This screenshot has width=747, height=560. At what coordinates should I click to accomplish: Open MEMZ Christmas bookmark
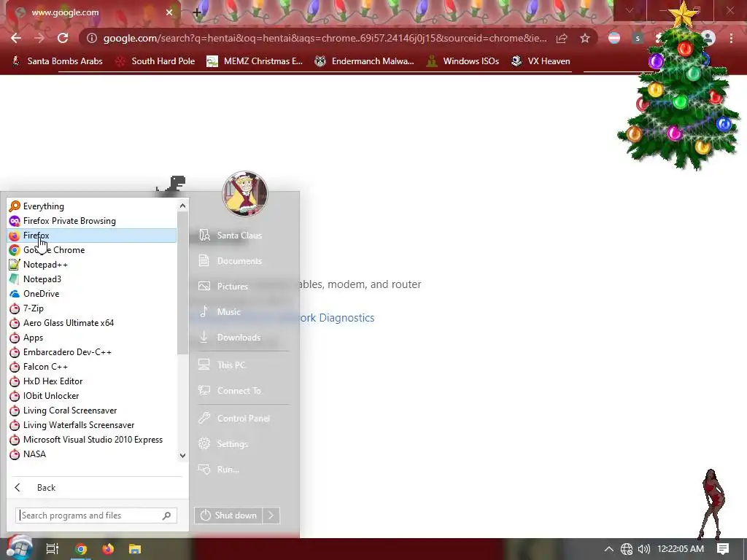tap(255, 61)
